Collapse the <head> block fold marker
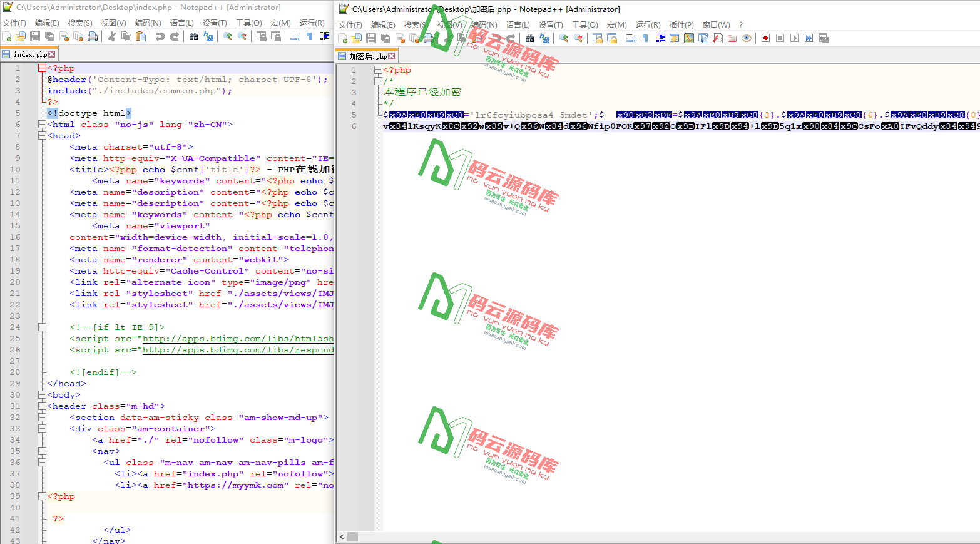This screenshot has height=544, width=980. [42, 136]
